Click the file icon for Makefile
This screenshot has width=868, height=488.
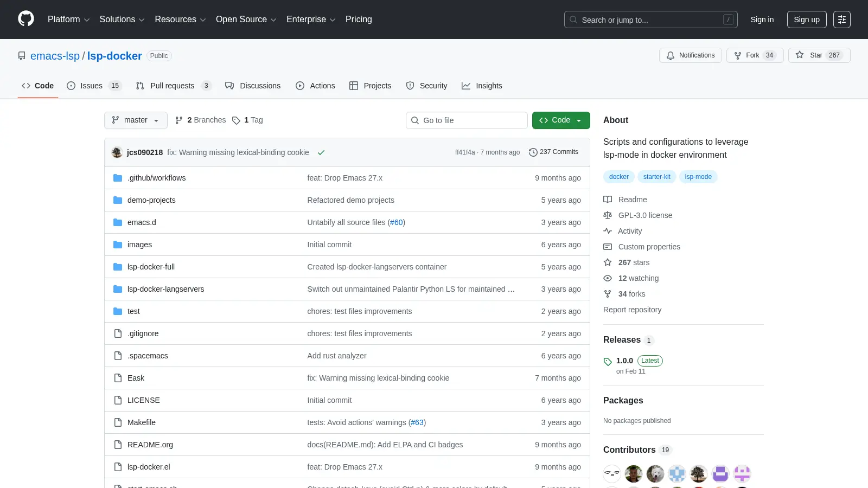[118, 422]
